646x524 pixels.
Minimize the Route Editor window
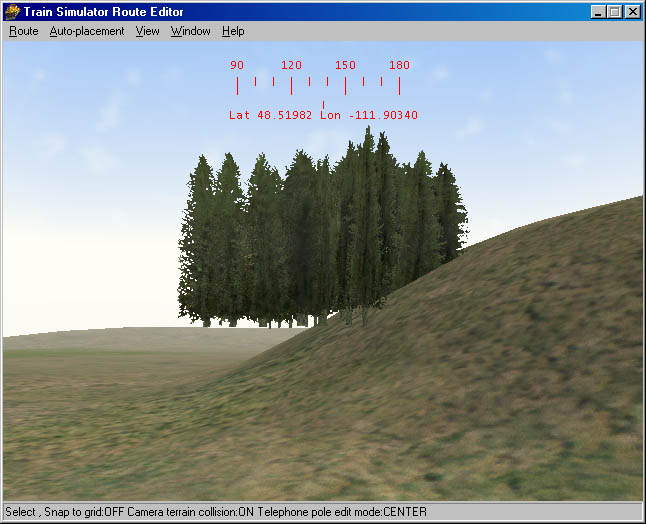click(598, 12)
